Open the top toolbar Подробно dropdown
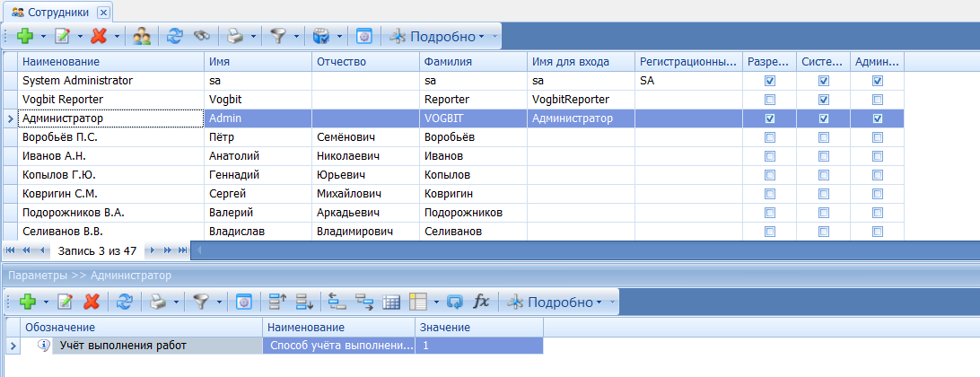 pyautogui.click(x=444, y=37)
